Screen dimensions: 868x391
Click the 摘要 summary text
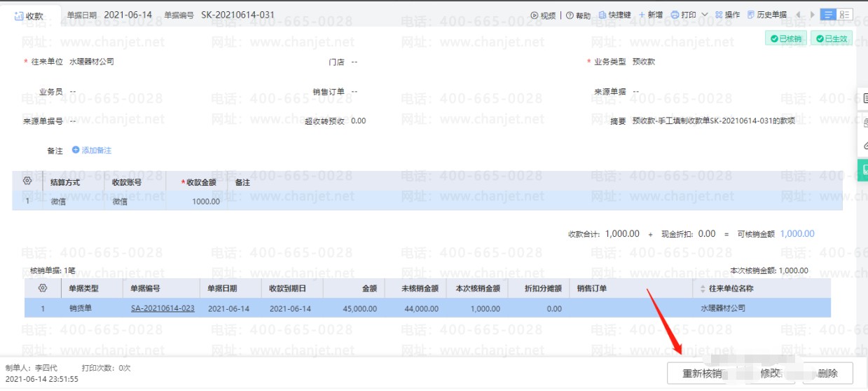713,121
